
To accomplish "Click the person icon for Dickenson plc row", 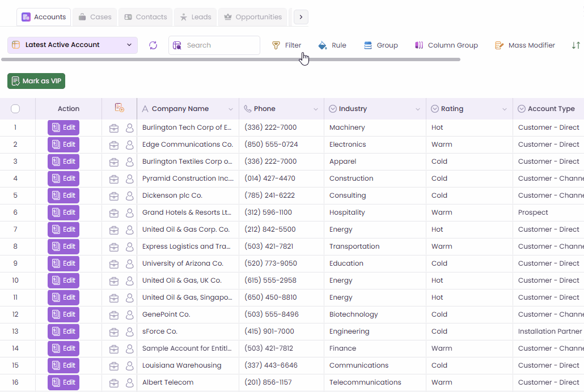I will coord(130,195).
